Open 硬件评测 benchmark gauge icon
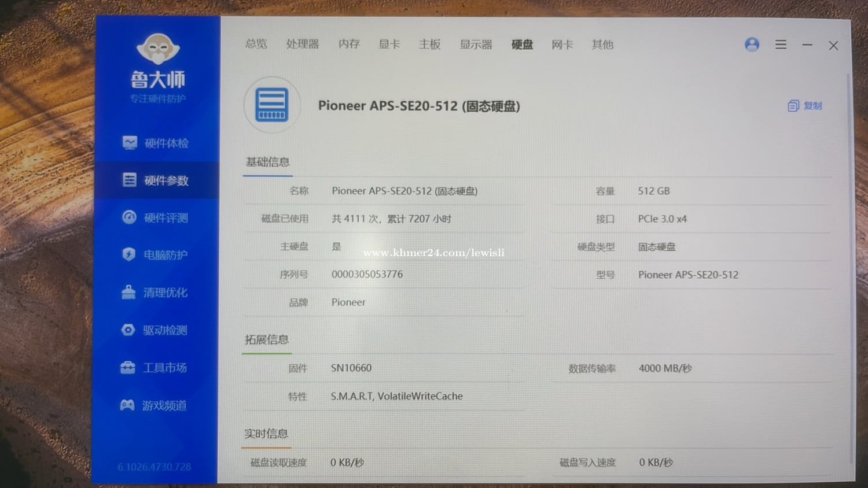Screen dimensions: 868x488 pos(129,217)
